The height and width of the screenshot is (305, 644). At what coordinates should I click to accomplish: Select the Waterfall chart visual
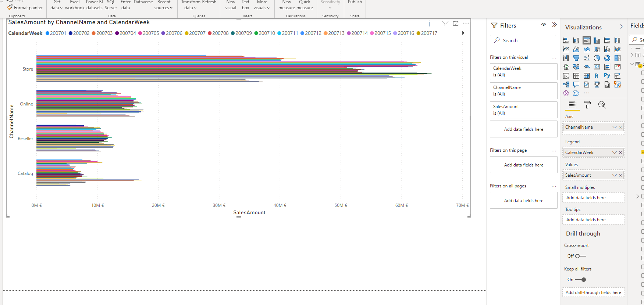[x=566, y=58]
